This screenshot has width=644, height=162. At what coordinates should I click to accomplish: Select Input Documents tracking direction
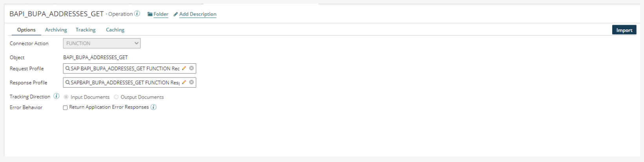pos(66,97)
